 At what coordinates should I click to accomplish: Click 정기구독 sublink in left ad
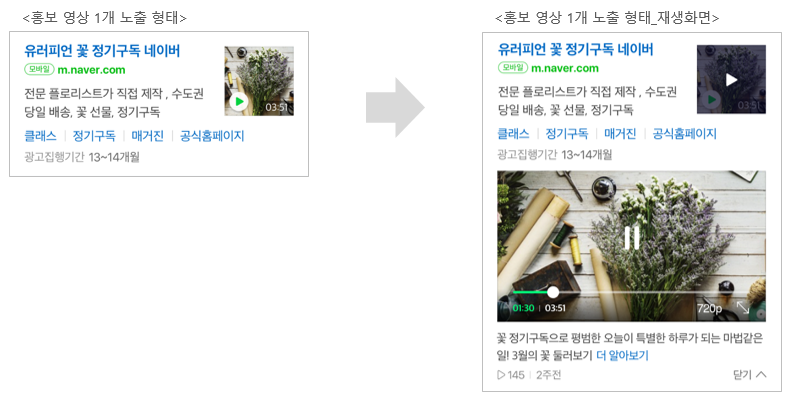[94, 136]
